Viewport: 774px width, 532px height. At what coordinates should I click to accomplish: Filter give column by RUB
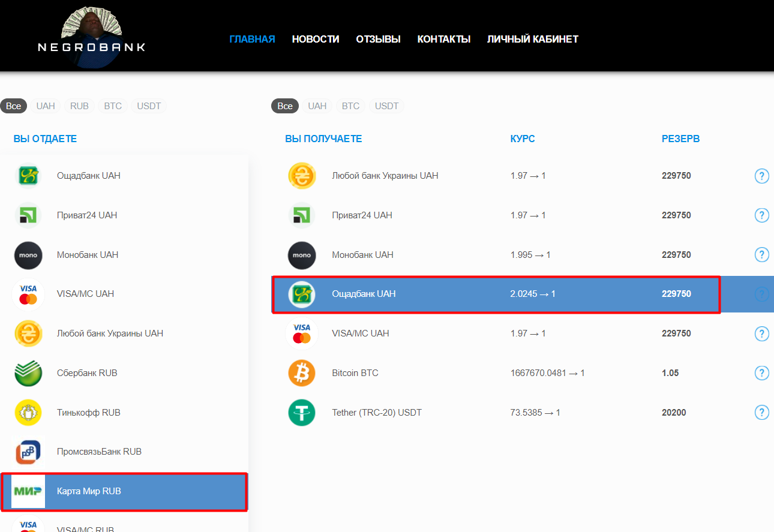tap(79, 106)
